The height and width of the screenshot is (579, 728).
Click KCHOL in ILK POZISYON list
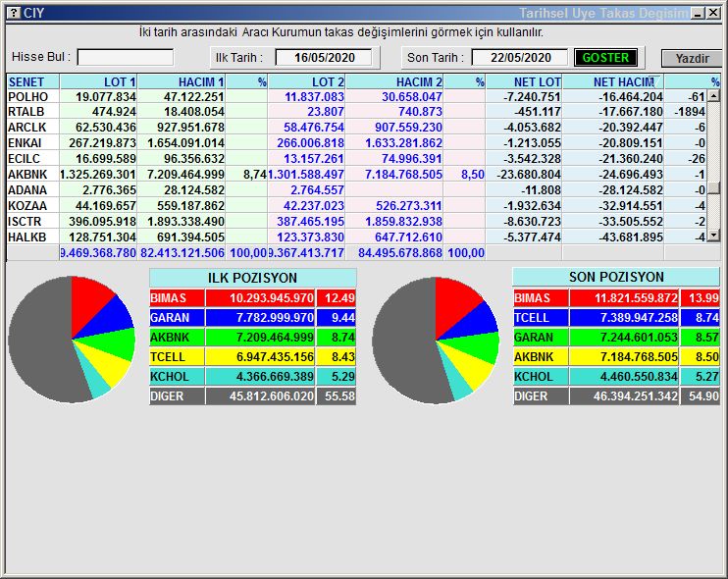click(177, 377)
